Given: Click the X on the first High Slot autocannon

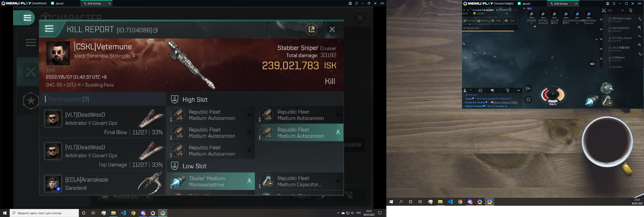Looking at the screenshot, I should [249, 115].
